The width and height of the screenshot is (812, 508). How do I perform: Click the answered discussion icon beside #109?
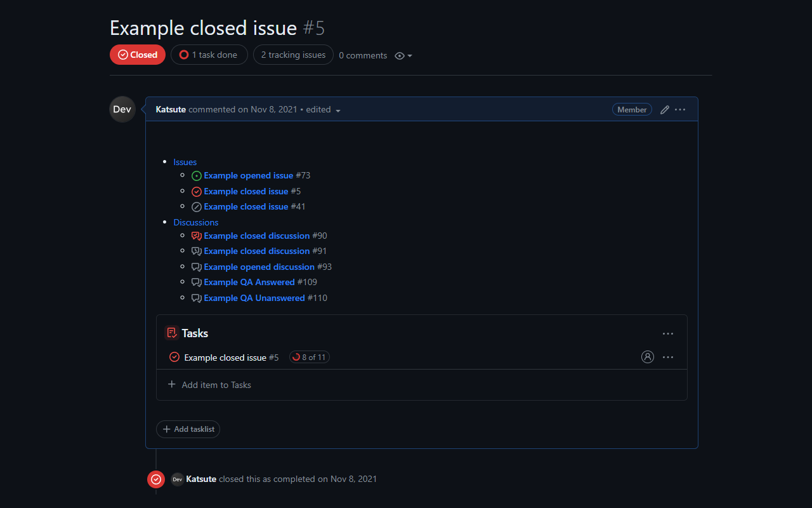(196, 282)
